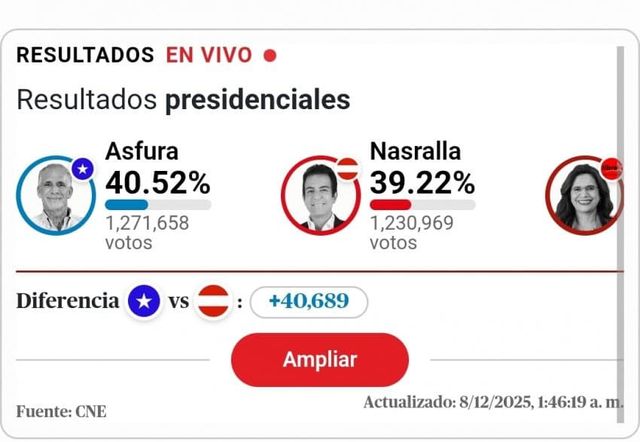Image resolution: width=640 pixels, height=442 pixels.
Task: Click the Fuente: CNE source text
Action: click(x=61, y=411)
